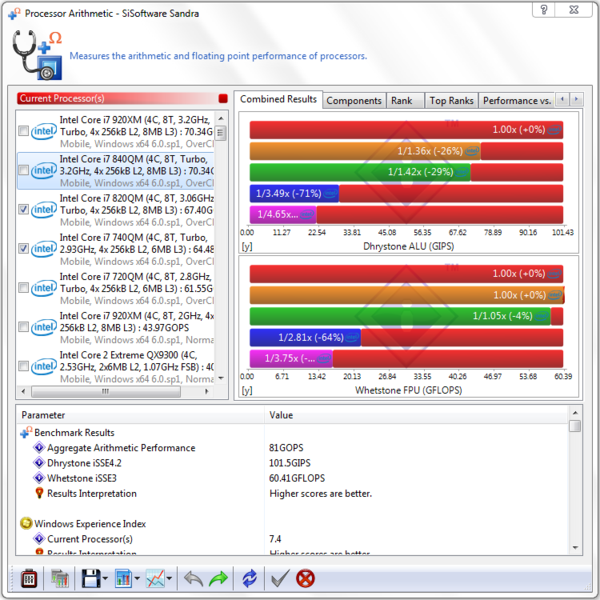
Task: Click the red square beside Current Processor(s)
Action: [x=223, y=98]
